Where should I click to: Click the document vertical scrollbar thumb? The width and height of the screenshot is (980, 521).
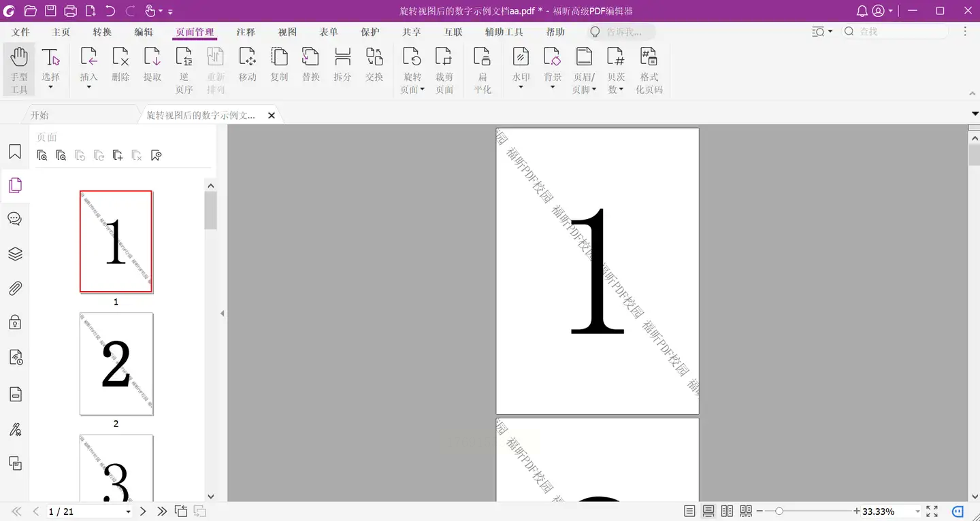[x=975, y=155]
